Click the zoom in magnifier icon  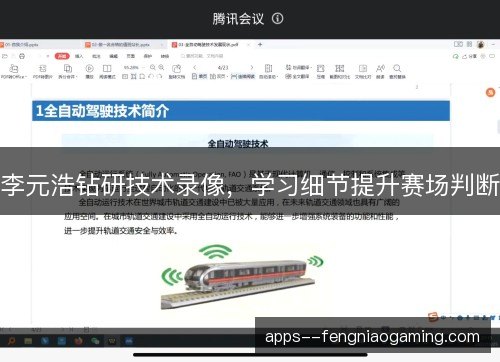161,67
